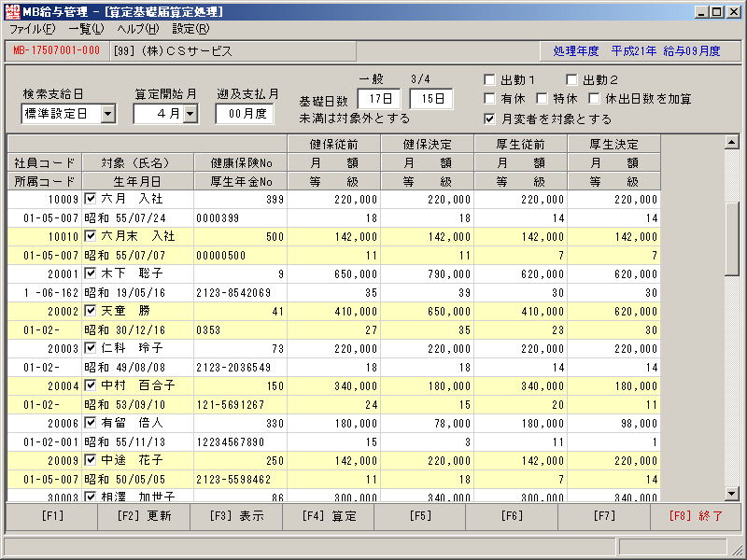Open the 一覧(L) menu

coord(86,29)
